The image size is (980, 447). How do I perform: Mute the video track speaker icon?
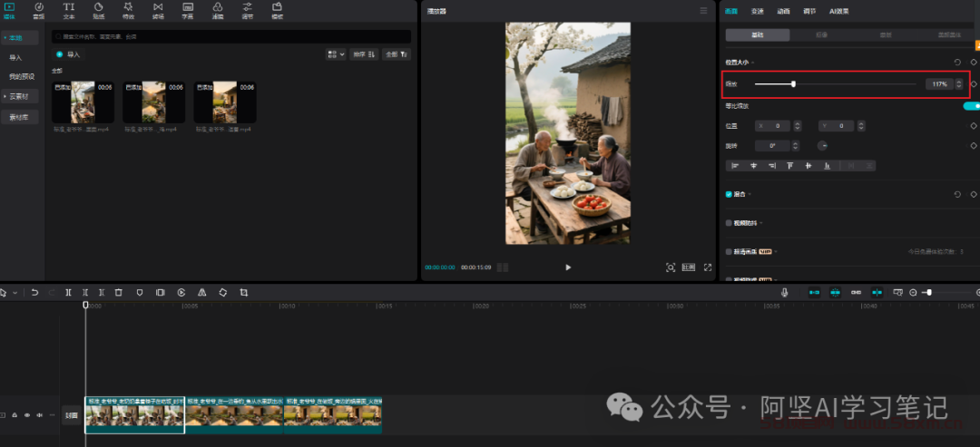pos(39,415)
